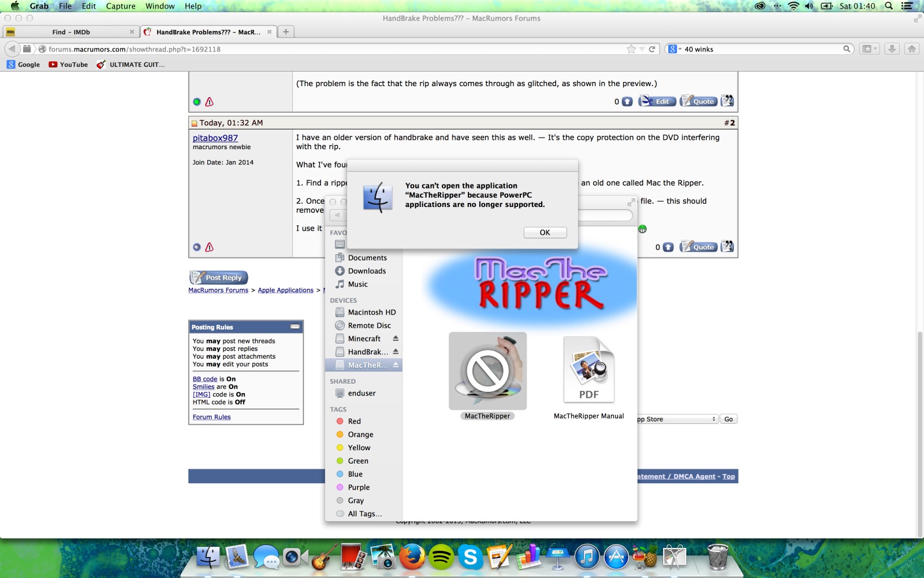Image resolution: width=924 pixels, height=578 pixels.
Task: Open the forum jump dropdown ending in 'pp Store'
Action: pyautogui.click(x=676, y=419)
